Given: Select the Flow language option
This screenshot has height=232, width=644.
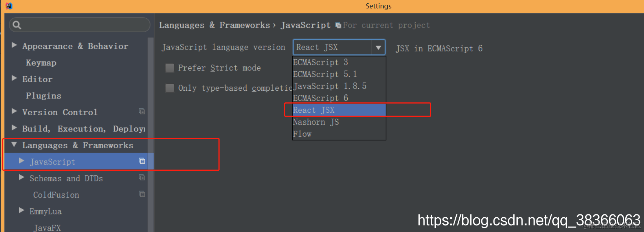Looking at the screenshot, I should coord(339,134).
